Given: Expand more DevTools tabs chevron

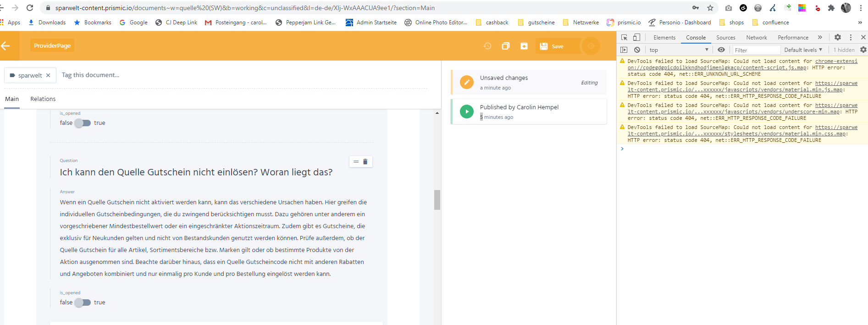Looking at the screenshot, I should tap(820, 38).
